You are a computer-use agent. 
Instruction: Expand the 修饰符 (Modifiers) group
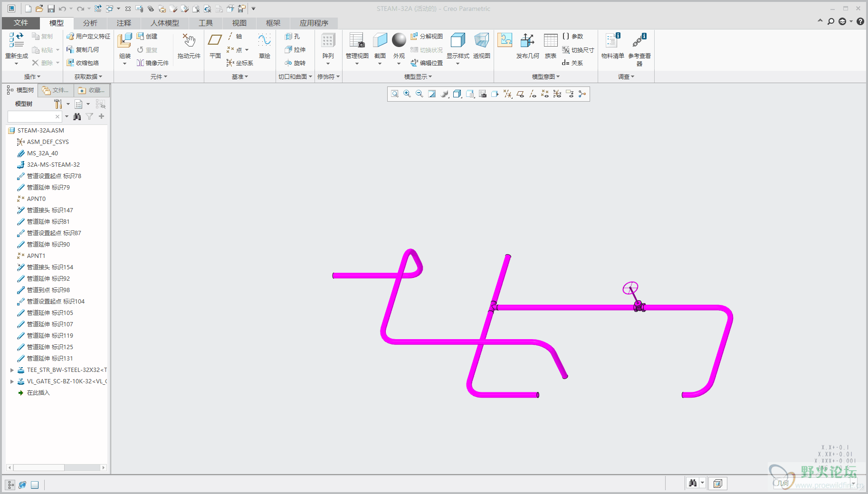pos(328,76)
